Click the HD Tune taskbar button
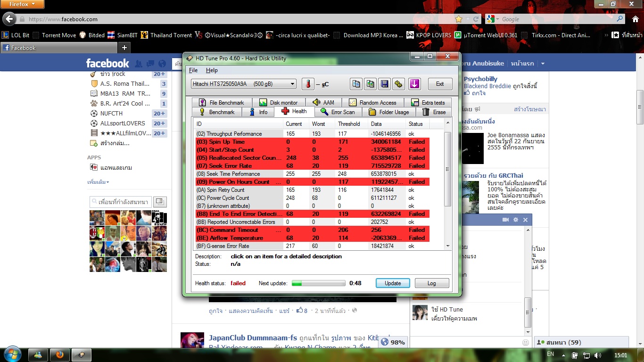Screen dimensions: 644x362 pyautogui.click(x=81, y=355)
